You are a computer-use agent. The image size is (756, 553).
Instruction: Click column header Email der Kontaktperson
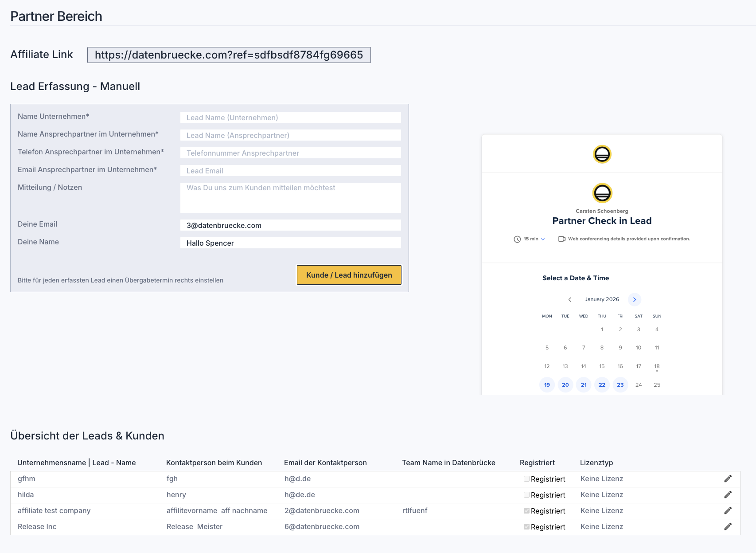tap(325, 463)
